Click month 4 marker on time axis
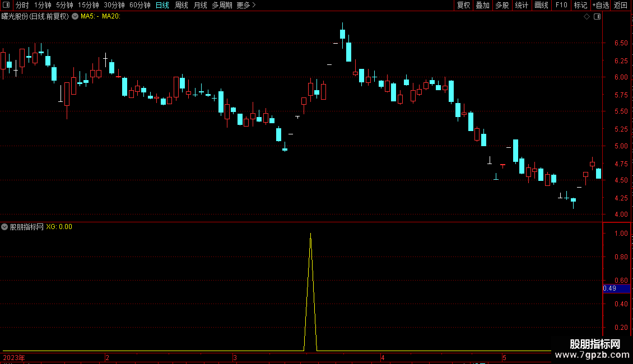This screenshot has width=633, height=364. click(383, 358)
